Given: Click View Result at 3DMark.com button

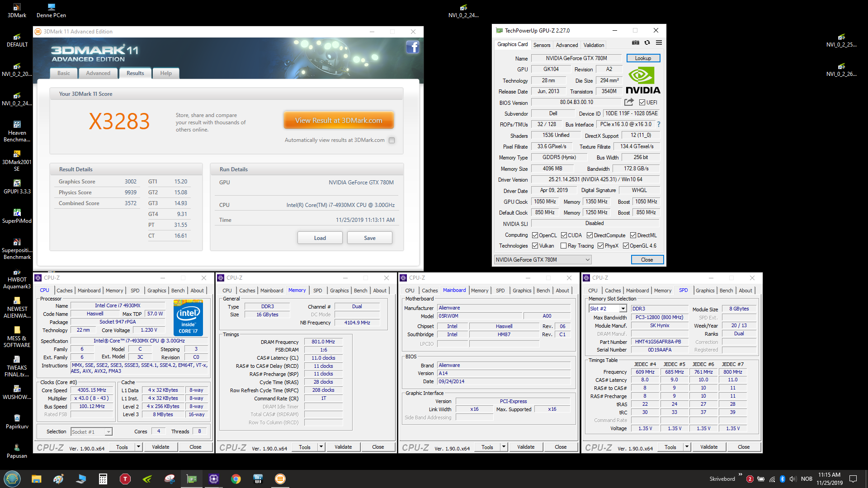Looking at the screenshot, I should click(x=339, y=121).
